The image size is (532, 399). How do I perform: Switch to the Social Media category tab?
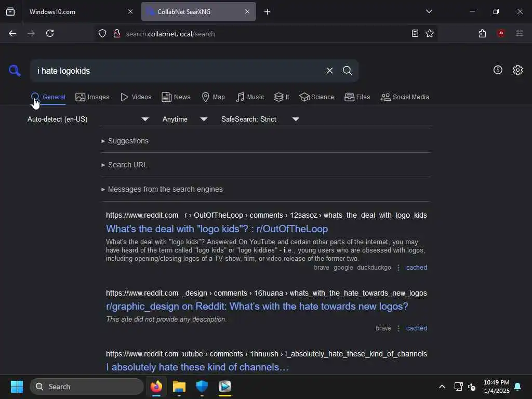pyautogui.click(x=405, y=97)
